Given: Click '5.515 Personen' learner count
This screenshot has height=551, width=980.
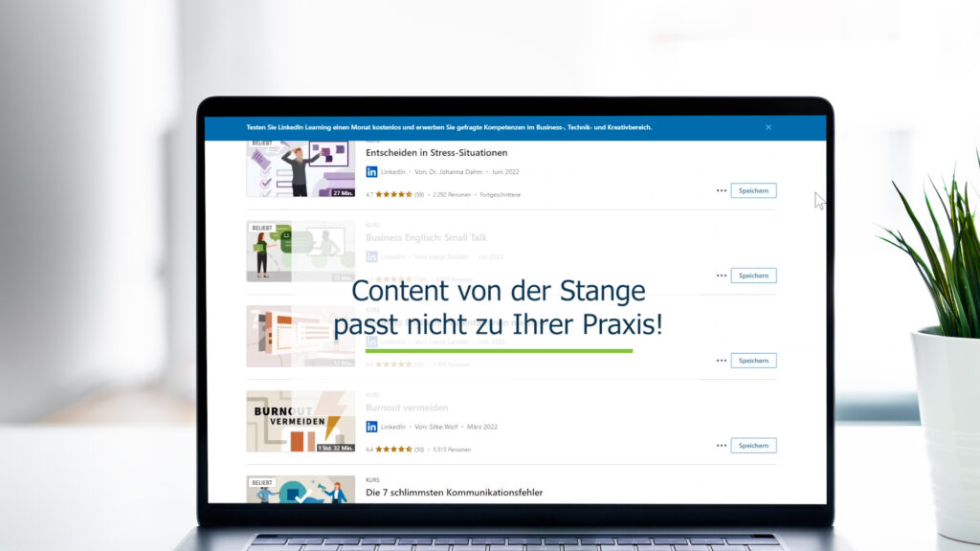Looking at the screenshot, I should 452,450.
